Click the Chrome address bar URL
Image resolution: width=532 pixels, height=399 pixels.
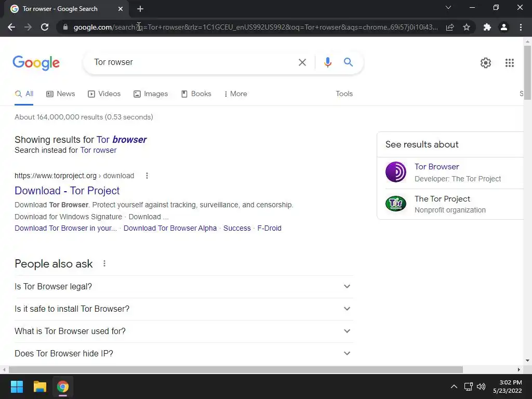point(256,27)
